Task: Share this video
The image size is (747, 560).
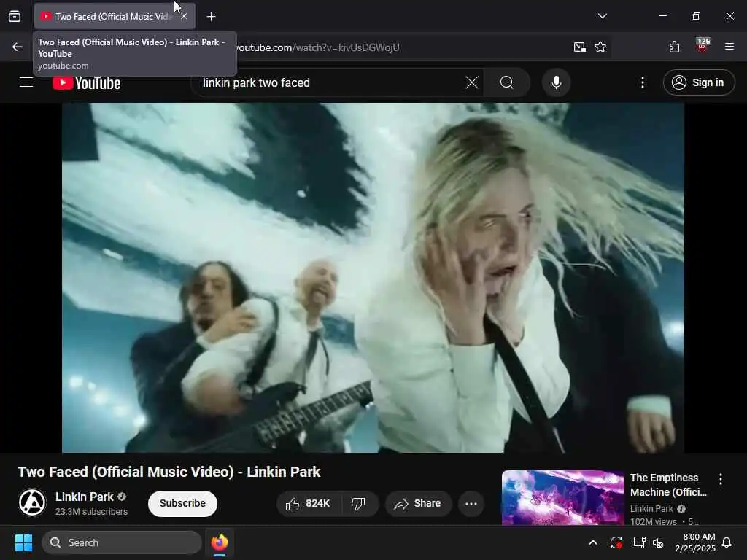Action: (418, 503)
